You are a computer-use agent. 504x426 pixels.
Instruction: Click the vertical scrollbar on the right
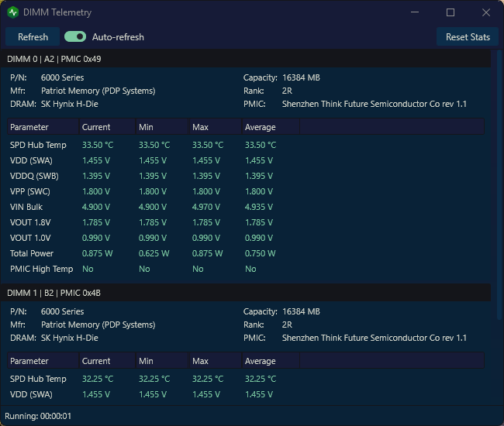click(499, 184)
